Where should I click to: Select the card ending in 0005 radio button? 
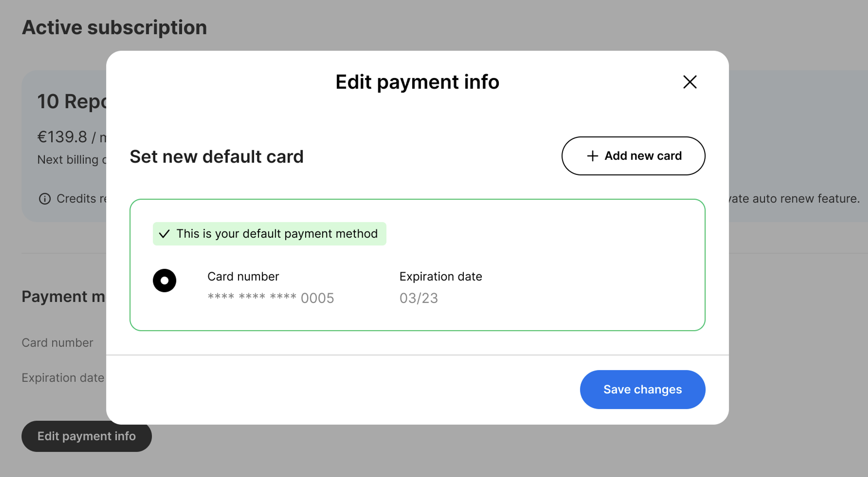pyautogui.click(x=164, y=280)
